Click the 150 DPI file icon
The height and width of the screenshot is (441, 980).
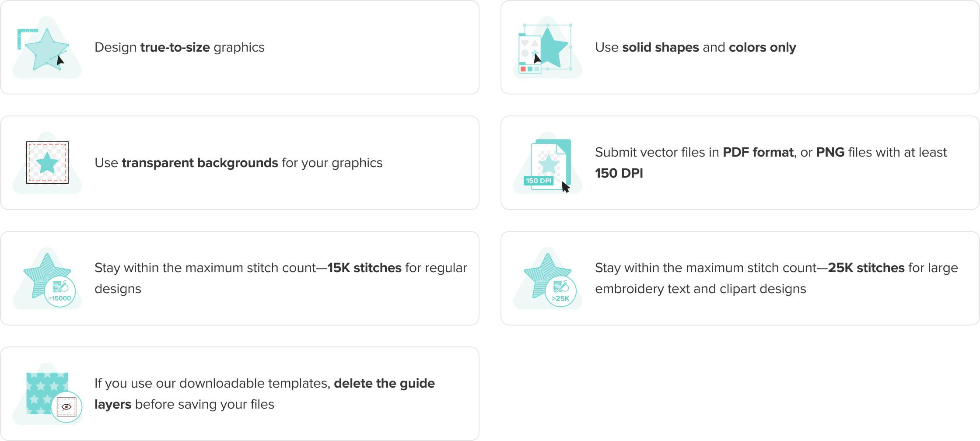pos(547,163)
